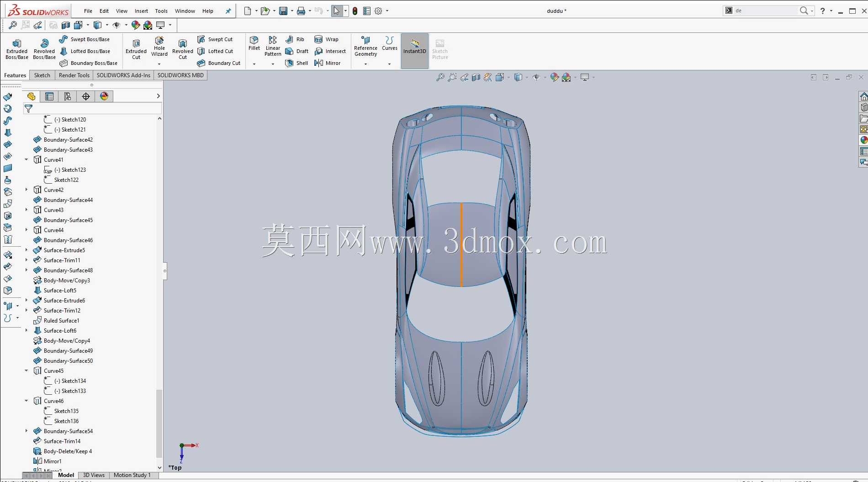Open the Curves tool
The height and width of the screenshot is (482, 868).
pyautogui.click(x=390, y=43)
